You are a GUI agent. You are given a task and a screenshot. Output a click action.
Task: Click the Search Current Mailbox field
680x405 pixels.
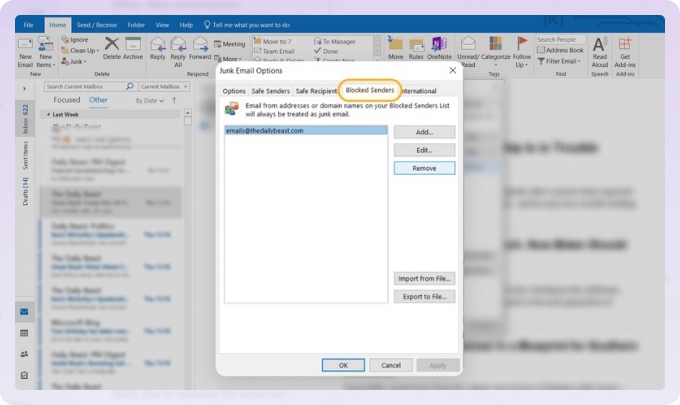pyautogui.click(x=85, y=87)
